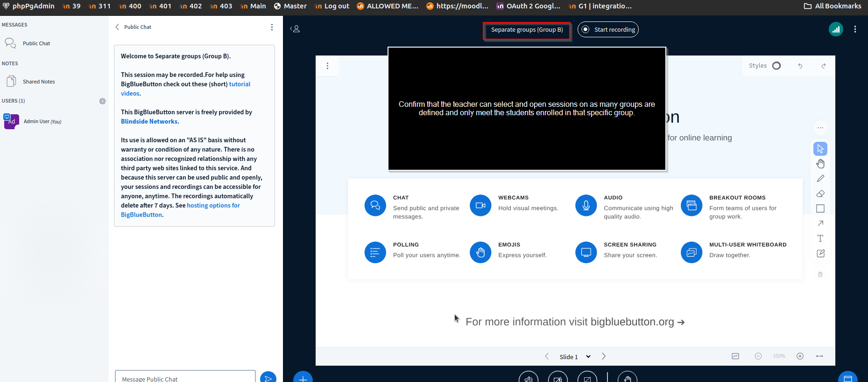Image resolution: width=868 pixels, height=382 pixels.
Task: Select the arrow pointer tool on whiteboard
Action: (820, 149)
